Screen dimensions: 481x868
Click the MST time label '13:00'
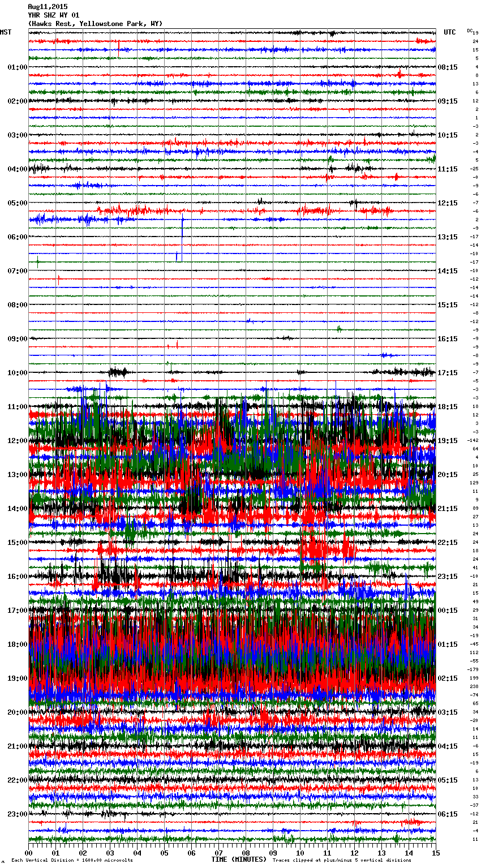[18, 475]
